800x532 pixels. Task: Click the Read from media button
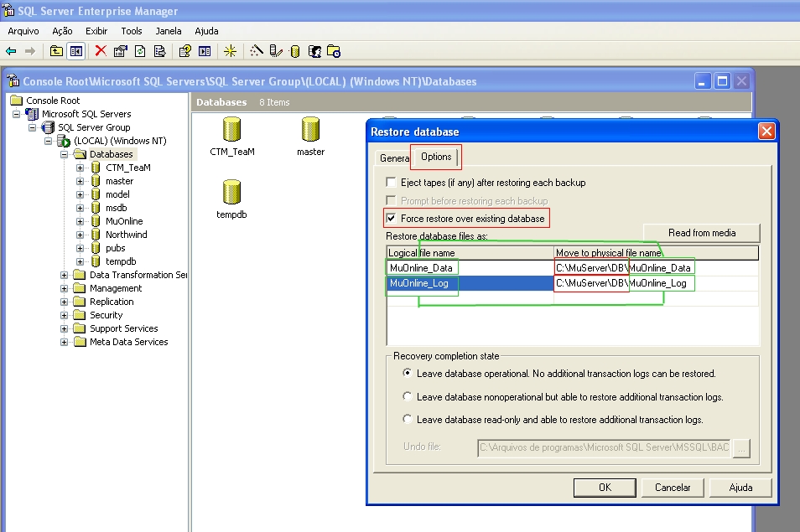704,233
